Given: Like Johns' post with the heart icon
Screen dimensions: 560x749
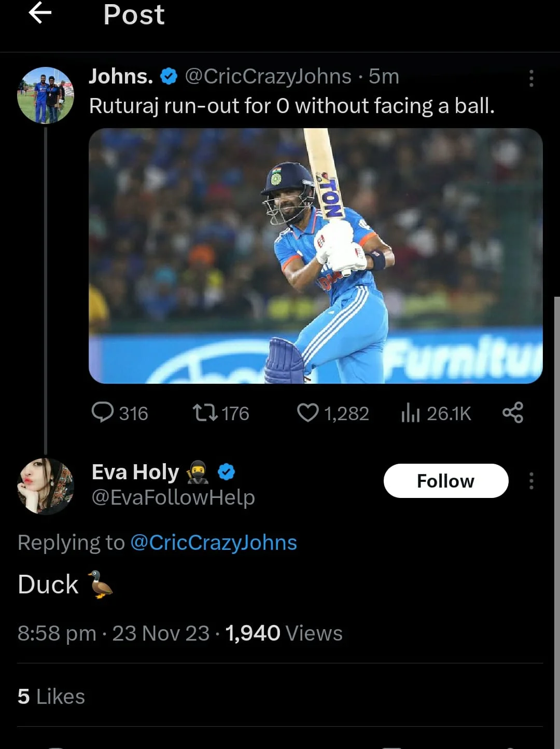Looking at the screenshot, I should coord(307,413).
